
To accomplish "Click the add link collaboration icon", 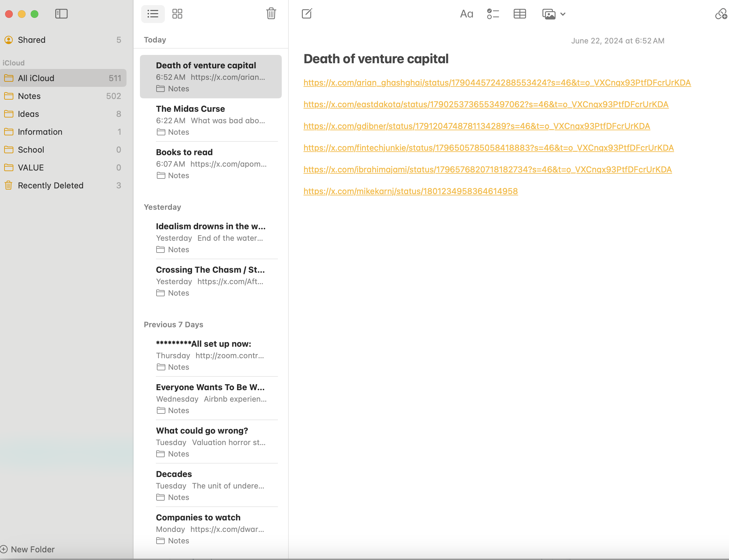I will [721, 14].
